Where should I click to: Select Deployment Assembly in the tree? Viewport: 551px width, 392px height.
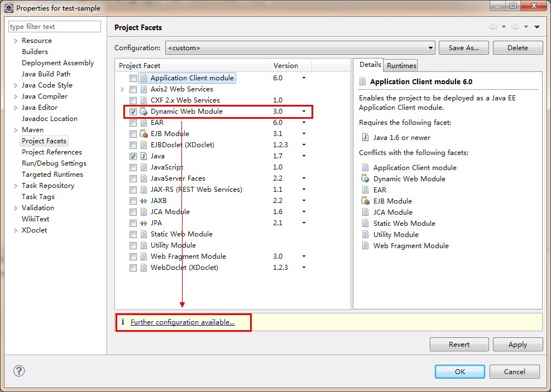coord(58,63)
